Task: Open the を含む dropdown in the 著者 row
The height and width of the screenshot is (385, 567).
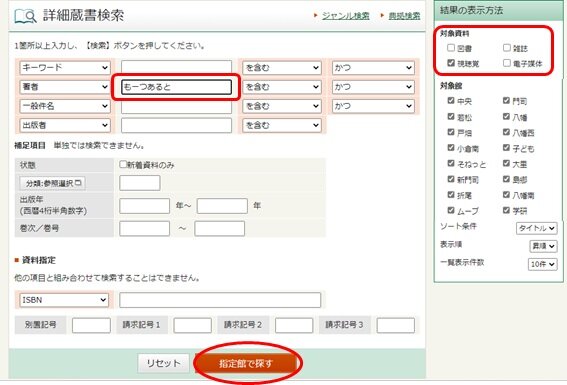Action: click(282, 87)
